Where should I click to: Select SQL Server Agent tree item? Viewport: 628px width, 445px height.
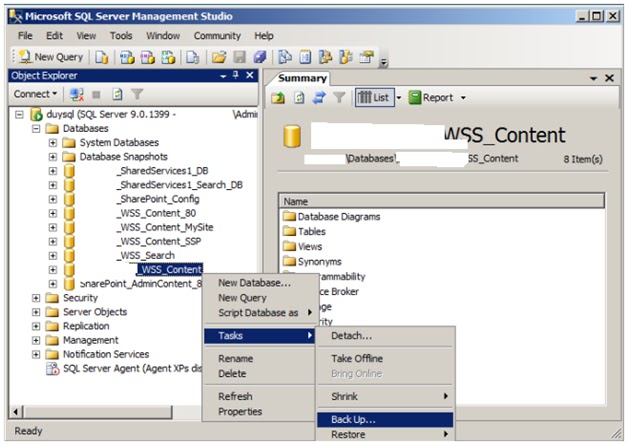coord(124,368)
